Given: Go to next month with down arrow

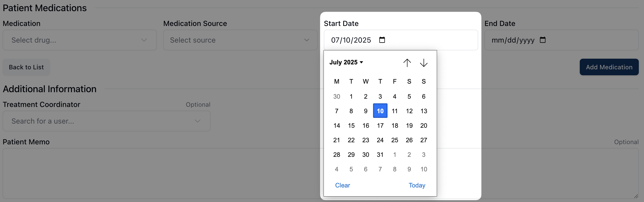Looking at the screenshot, I should 424,63.
